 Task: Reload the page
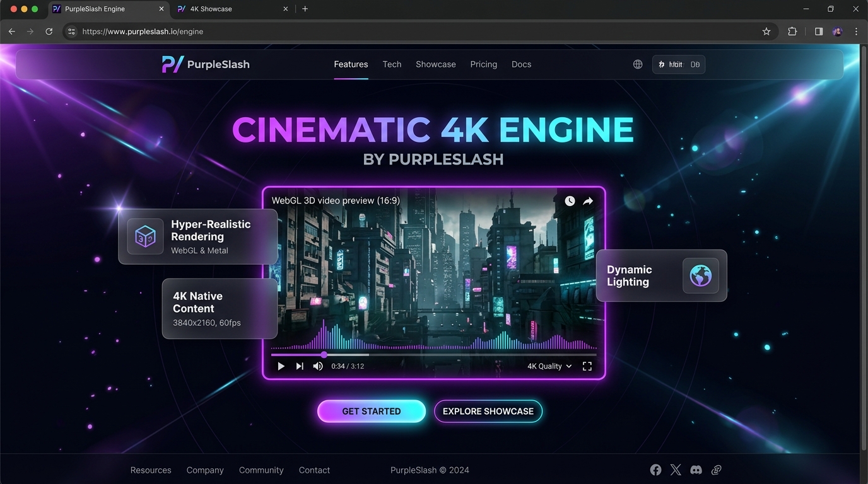click(49, 32)
